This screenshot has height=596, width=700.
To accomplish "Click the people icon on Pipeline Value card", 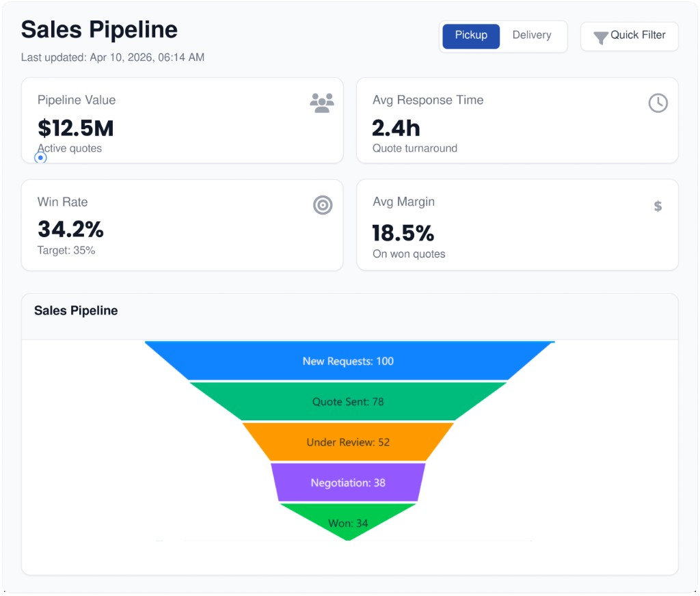I will tap(322, 103).
